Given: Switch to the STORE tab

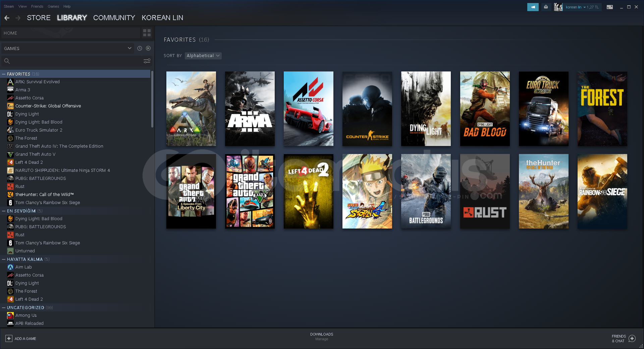Looking at the screenshot, I should point(39,18).
